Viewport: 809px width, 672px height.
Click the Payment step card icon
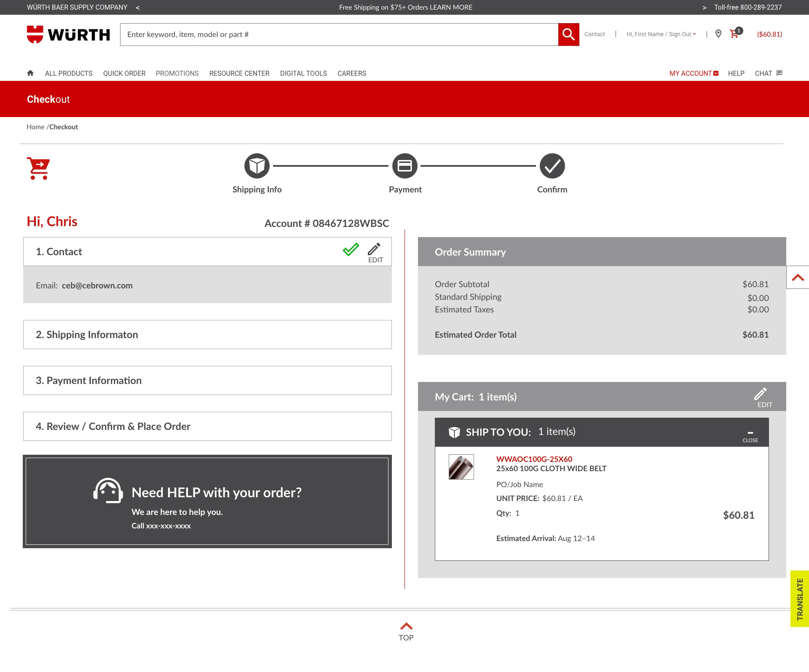click(404, 166)
